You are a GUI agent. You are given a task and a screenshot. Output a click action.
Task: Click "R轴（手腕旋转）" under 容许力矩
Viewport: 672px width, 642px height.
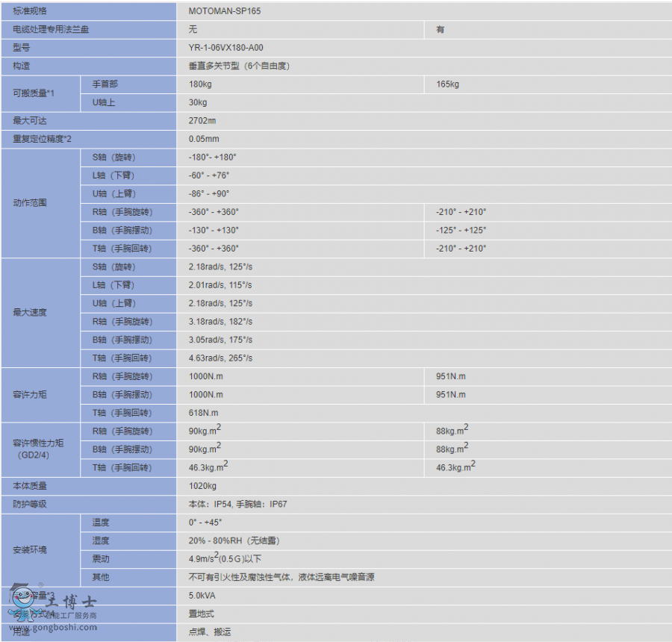click(122, 376)
